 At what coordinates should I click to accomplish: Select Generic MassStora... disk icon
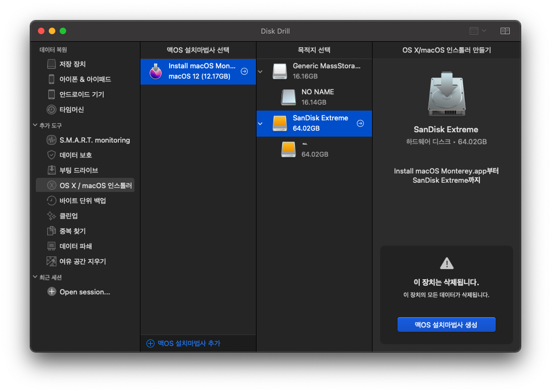pyautogui.click(x=280, y=72)
